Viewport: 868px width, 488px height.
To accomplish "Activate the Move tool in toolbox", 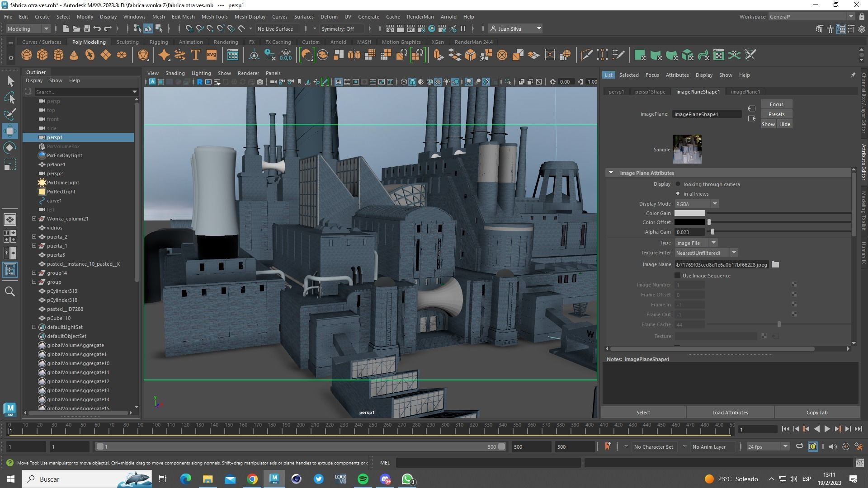I will (10, 131).
